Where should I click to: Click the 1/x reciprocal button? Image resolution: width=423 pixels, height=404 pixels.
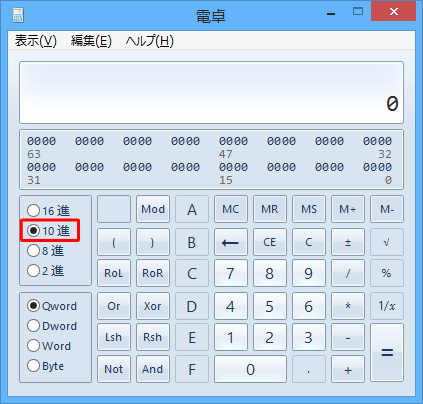click(387, 306)
